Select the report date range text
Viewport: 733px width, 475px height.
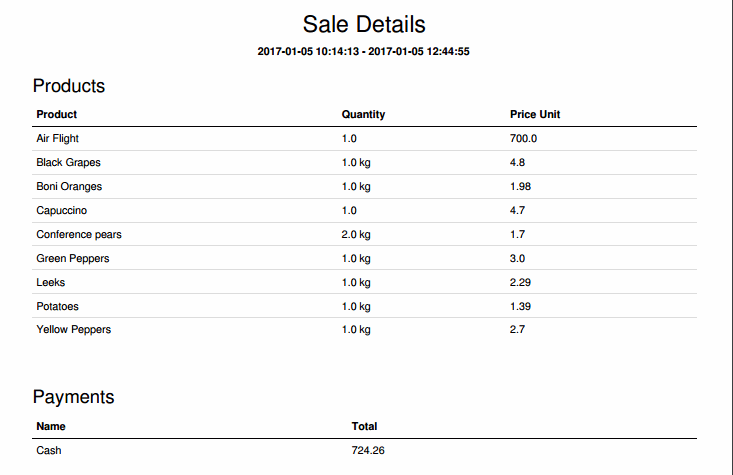coord(363,51)
